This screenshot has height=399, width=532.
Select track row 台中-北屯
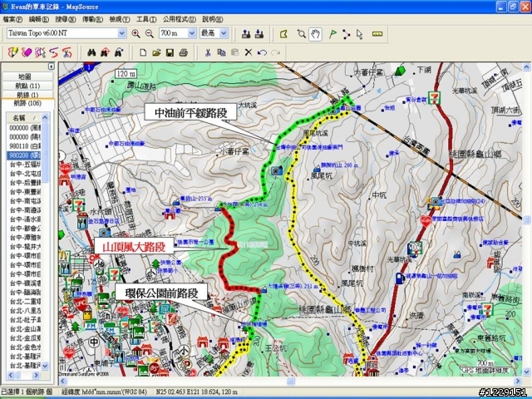[x=25, y=174]
